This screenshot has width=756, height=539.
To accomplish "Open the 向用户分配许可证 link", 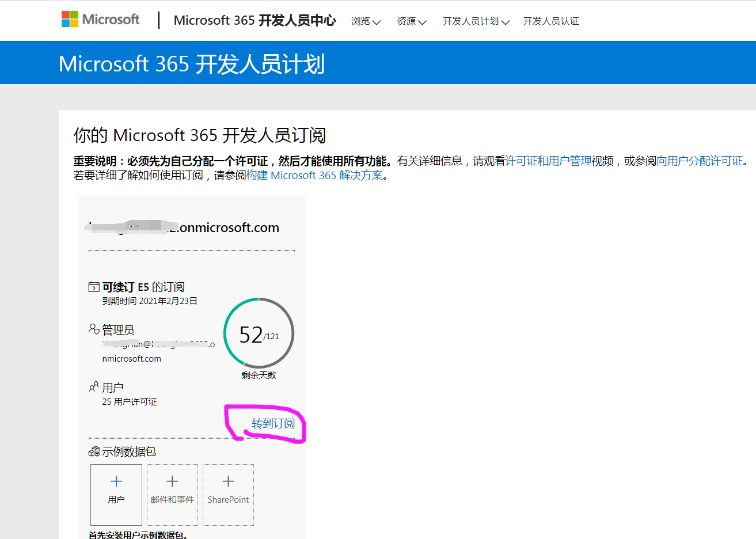I will point(700,161).
